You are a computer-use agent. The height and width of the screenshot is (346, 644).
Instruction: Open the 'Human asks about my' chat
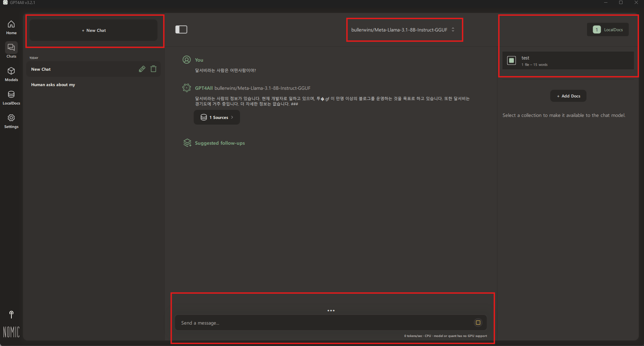(x=94, y=85)
